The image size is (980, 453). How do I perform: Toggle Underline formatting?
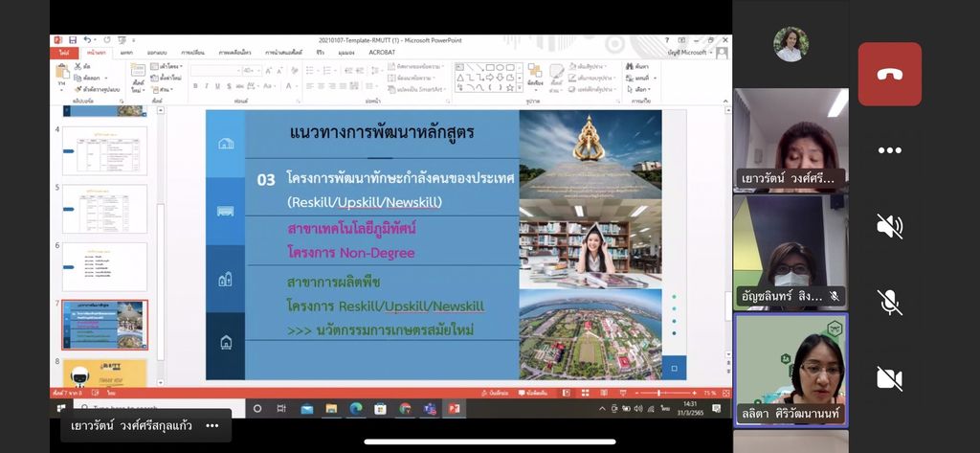[x=218, y=86]
